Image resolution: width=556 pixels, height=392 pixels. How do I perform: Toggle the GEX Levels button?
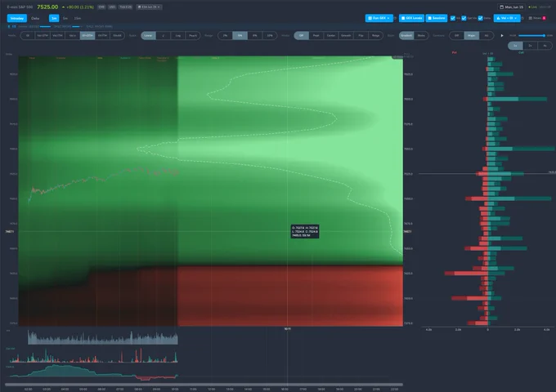coord(411,18)
